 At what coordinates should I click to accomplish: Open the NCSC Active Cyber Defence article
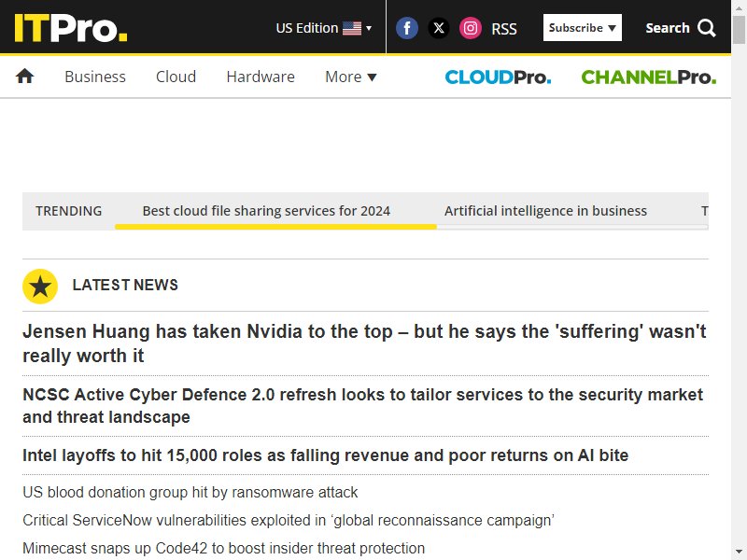point(362,406)
